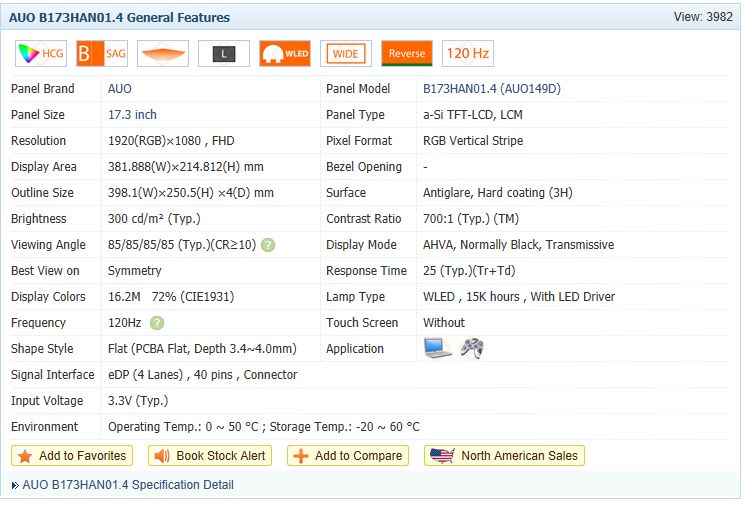Viewport: 747px width, 505px height.
Task: Click the 17.3 inch panel size link
Action: pos(132,115)
